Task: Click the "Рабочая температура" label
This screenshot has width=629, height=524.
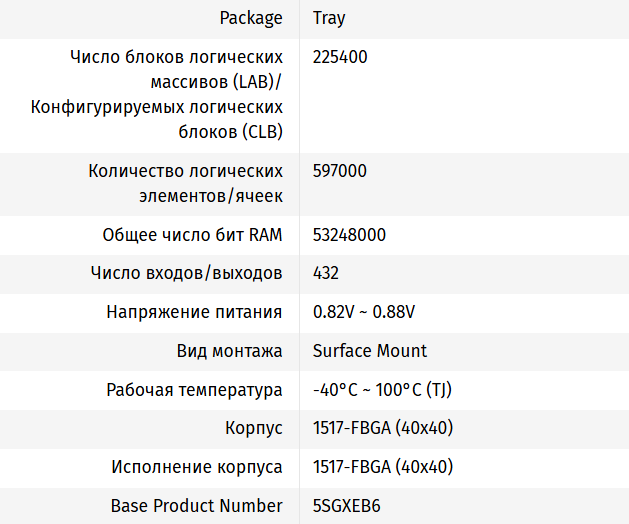Action: point(194,390)
